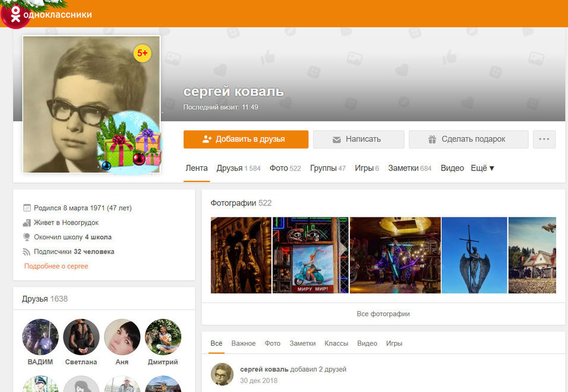568x392 pixels.
Task: Select the Важное feed filter
Action: (x=244, y=343)
